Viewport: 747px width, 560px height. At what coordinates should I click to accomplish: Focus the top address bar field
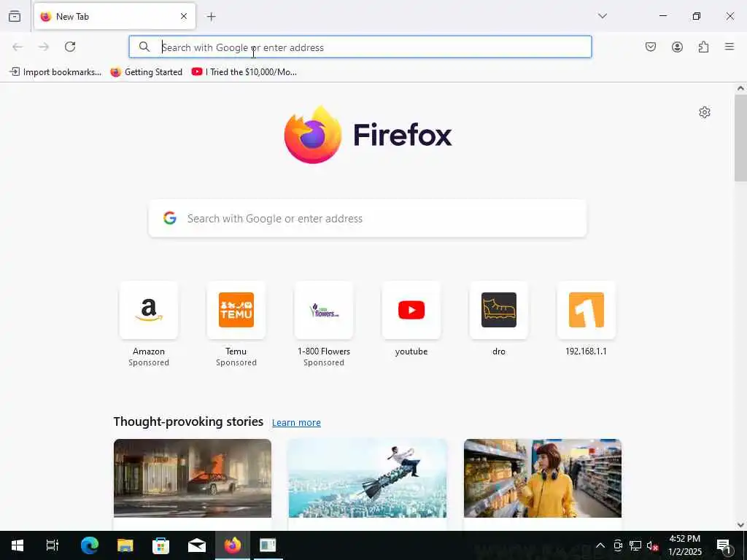[x=360, y=47]
